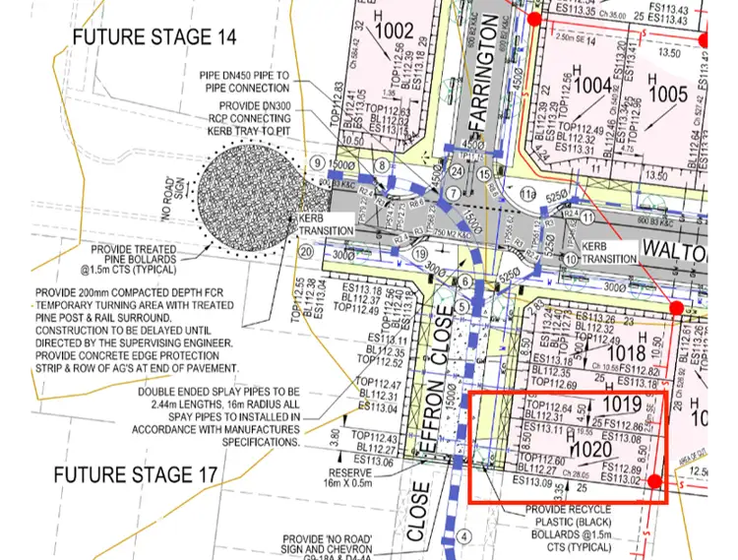Select lot number 1019 label
This screenshot has height=560, width=738.
click(x=622, y=404)
